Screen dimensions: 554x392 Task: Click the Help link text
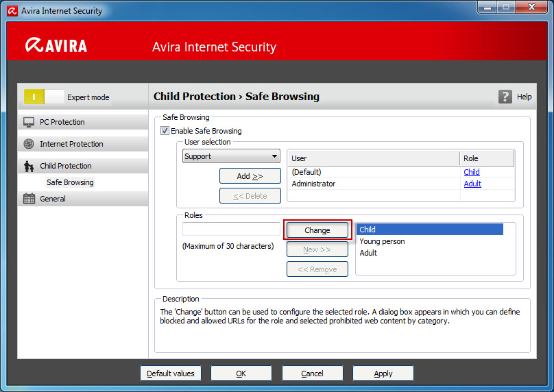(525, 97)
